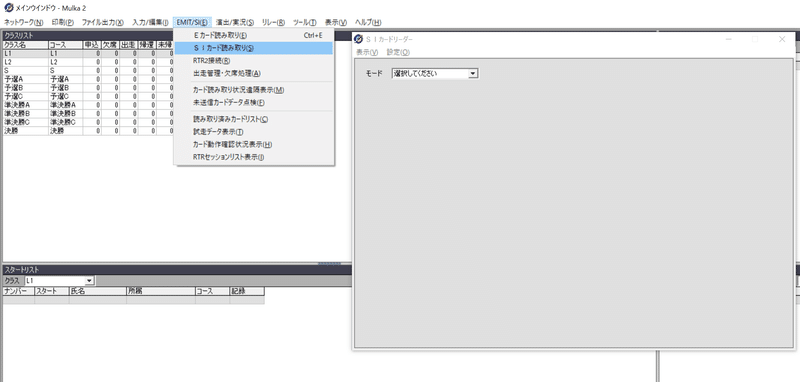Choose 出走管理・欠席処理(A) menu entry
Viewport: 800px width, 382px height.
click(254, 73)
